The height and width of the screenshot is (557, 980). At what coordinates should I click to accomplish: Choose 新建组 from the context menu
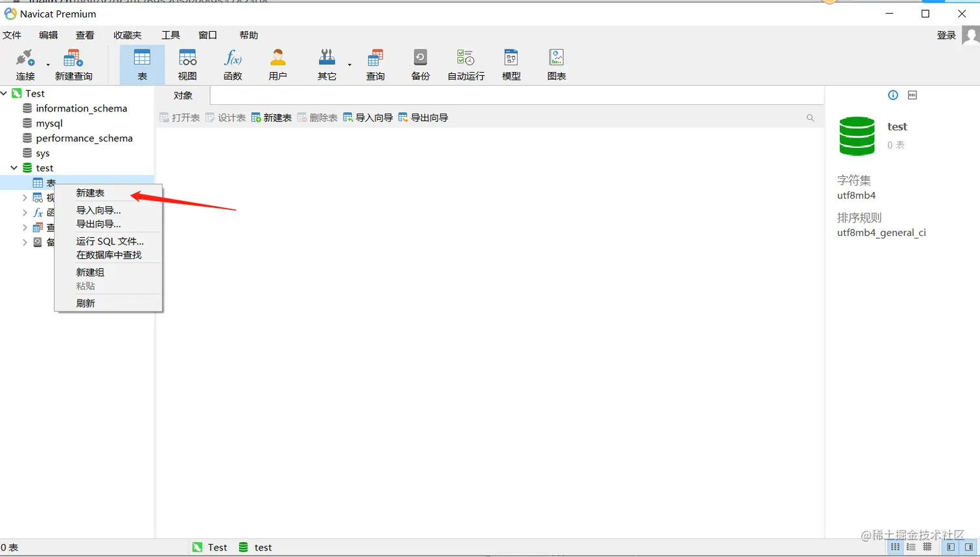108,272
